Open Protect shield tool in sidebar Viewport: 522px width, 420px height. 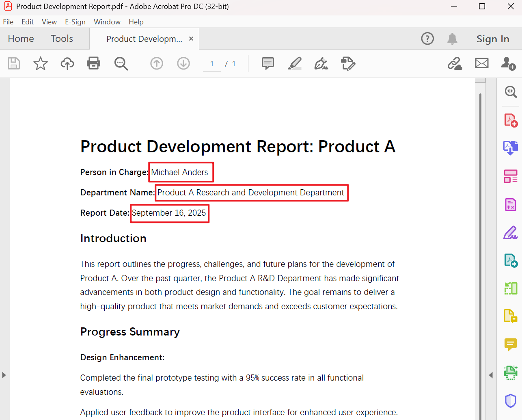(510, 401)
